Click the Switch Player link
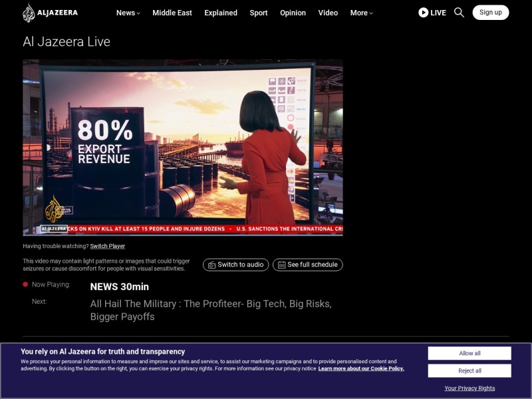This screenshot has height=399, width=532. pos(108,246)
